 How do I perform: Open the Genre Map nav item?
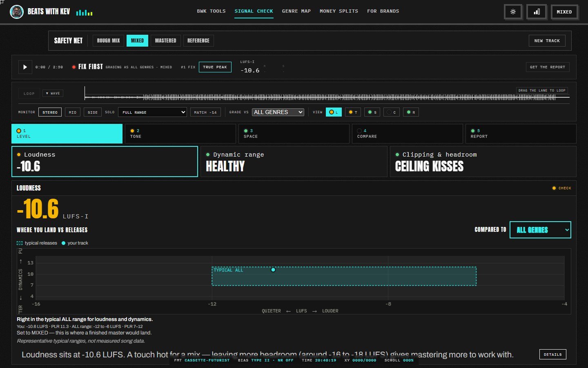click(x=296, y=11)
